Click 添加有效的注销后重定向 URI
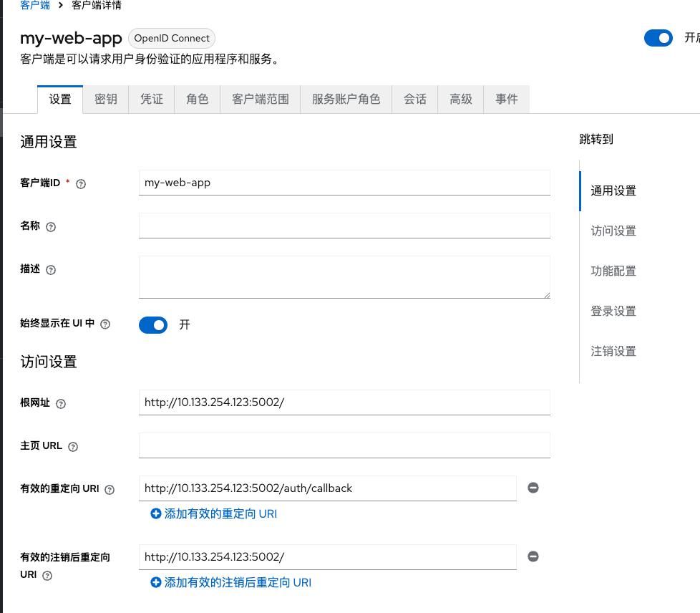This screenshot has width=700, height=613. pyautogui.click(x=230, y=582)
